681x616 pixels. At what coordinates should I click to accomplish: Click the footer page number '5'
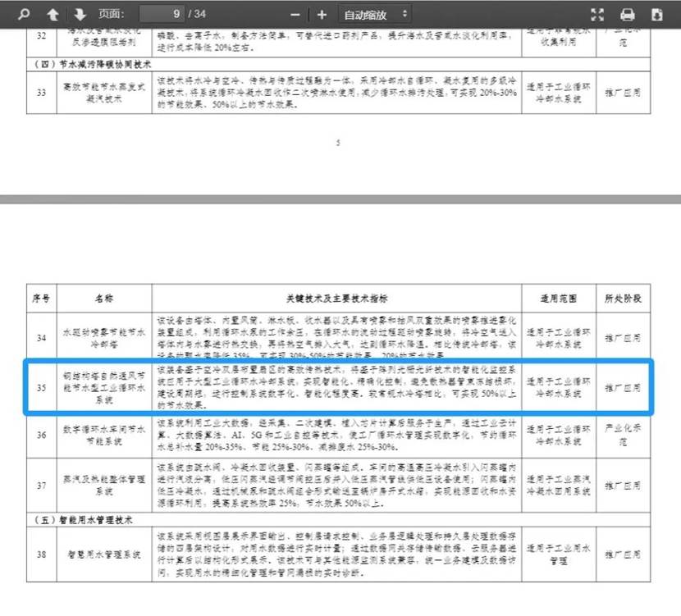click(338, 143)
